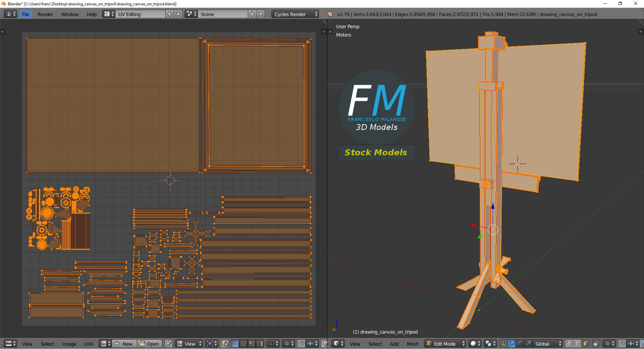The image size is (644, 349).
Task: Select the scale manipulator icon
Action: coord(528,344)
